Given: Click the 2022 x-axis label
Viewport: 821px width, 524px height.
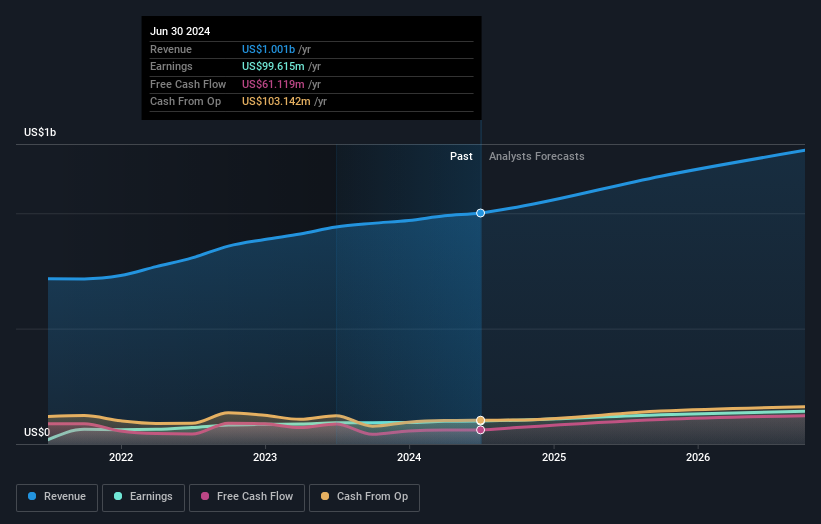Looking at the screenshot, I should [x=121, y=457].
